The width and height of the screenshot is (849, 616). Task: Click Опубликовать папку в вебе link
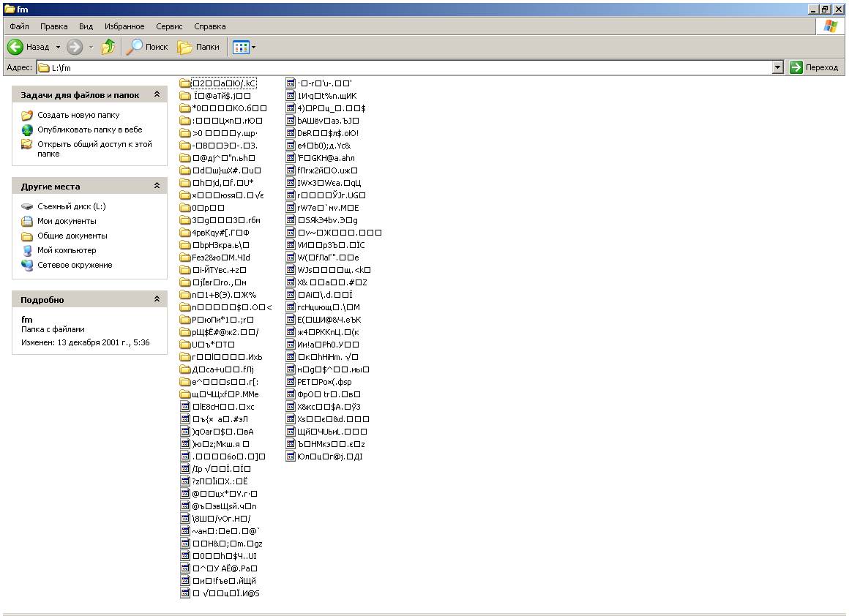pos(90,129)
